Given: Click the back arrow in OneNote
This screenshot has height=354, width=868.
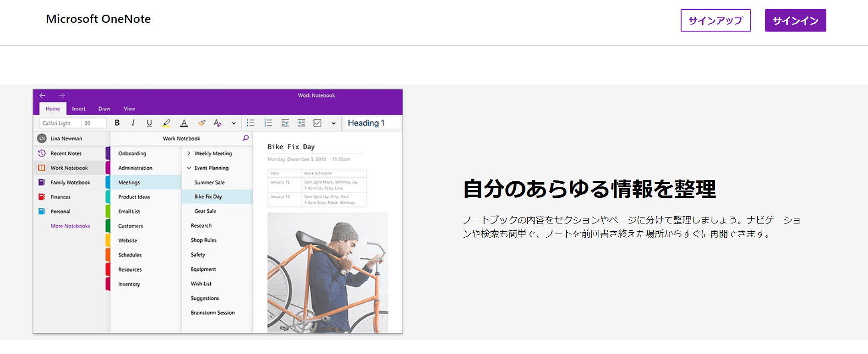Looking at the screenshot, I should click(x=42, y=95).
